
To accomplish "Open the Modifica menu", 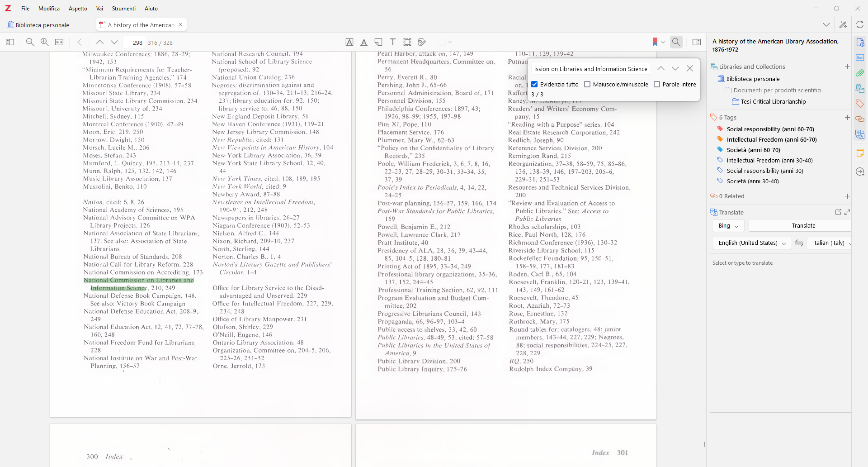I will pyautogui.click(x=49, y=8).
